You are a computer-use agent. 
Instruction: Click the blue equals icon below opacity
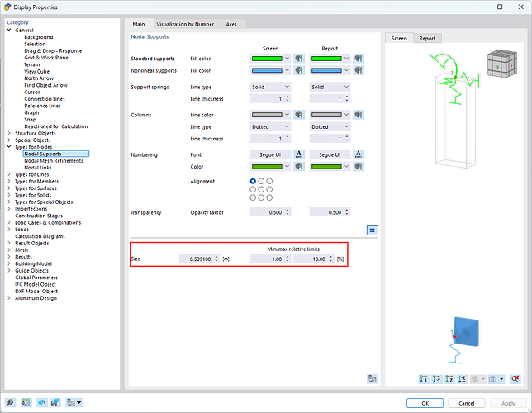point(373,230)
